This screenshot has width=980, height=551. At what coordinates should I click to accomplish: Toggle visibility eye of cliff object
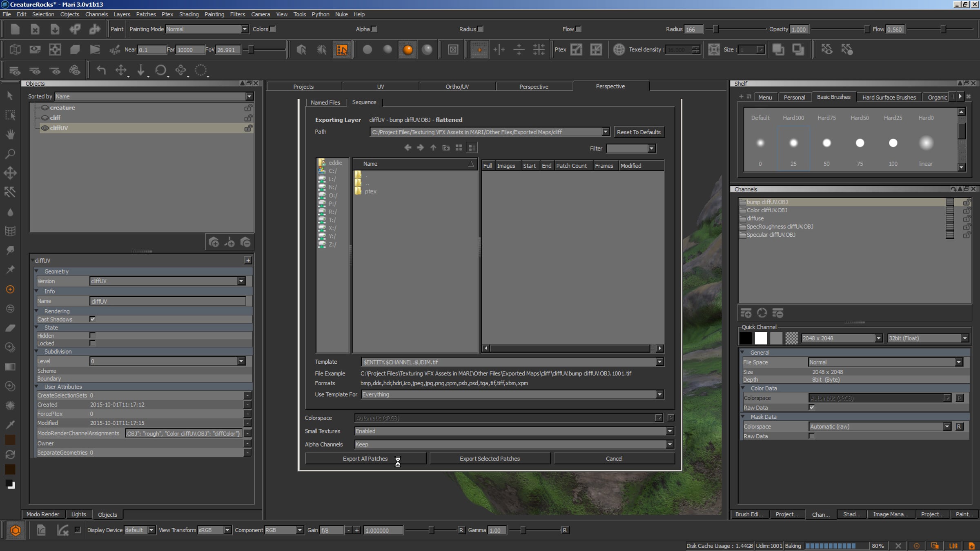tap(45, 118)
